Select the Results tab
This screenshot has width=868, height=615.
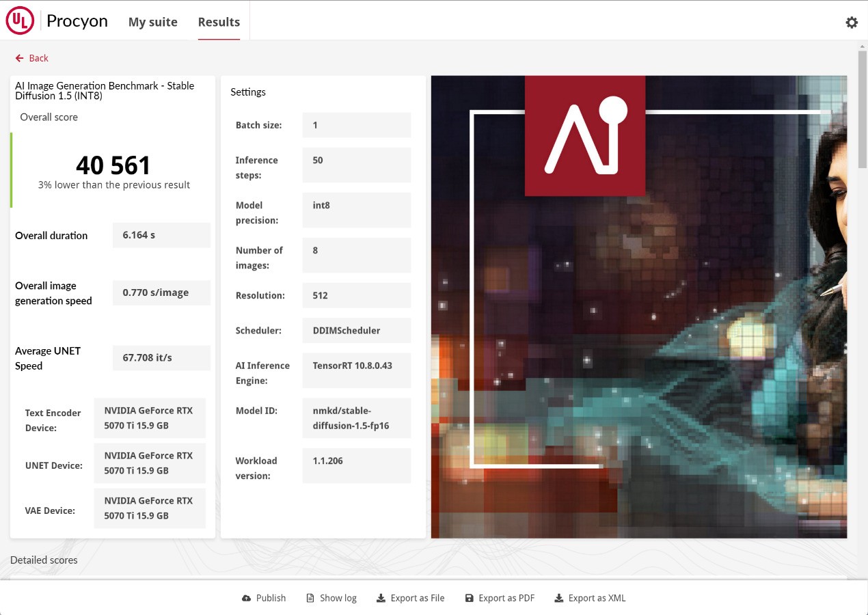219,22
